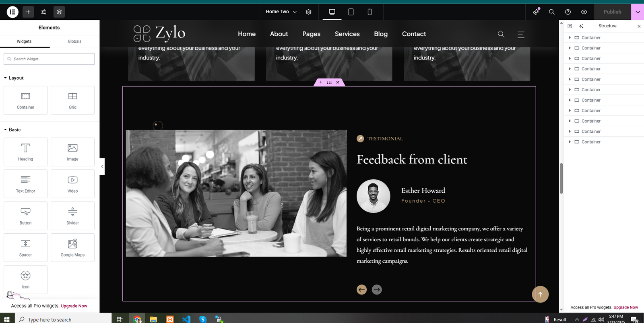Preview changes with the eye icon
The image size is (644, 323).
pos(584,12)
